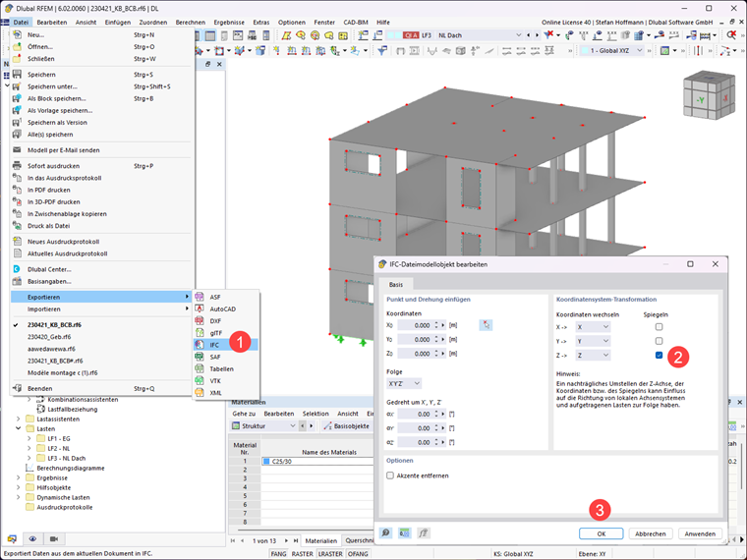Open the Bearbeiten menu in the main menu bar
The image size is (747, 560).
pos(52,22)
